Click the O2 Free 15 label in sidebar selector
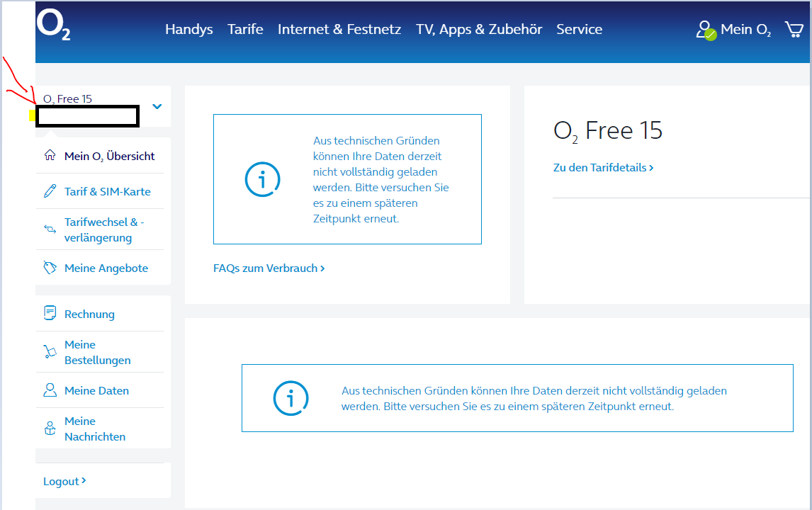 tap(67, 99)
